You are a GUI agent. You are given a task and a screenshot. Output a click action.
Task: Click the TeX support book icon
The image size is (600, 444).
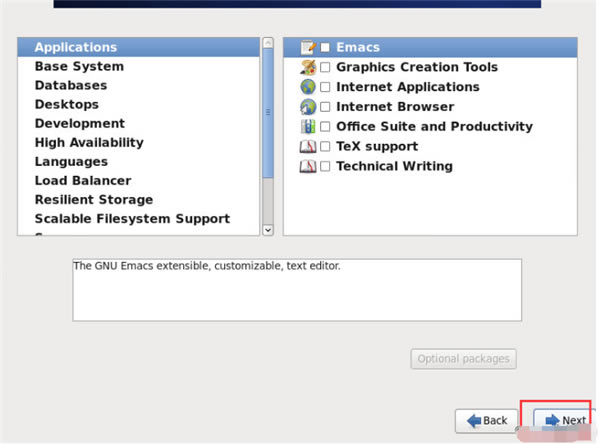pos(308,147)
